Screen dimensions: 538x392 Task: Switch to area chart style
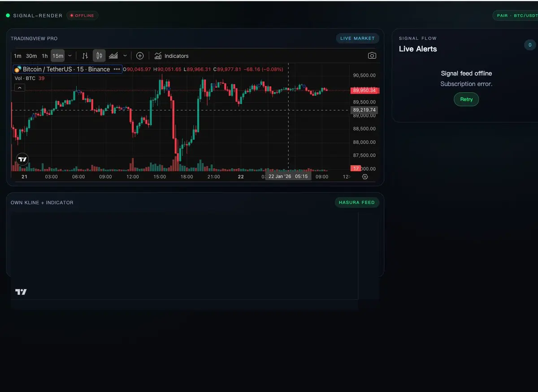pos(113,56)
